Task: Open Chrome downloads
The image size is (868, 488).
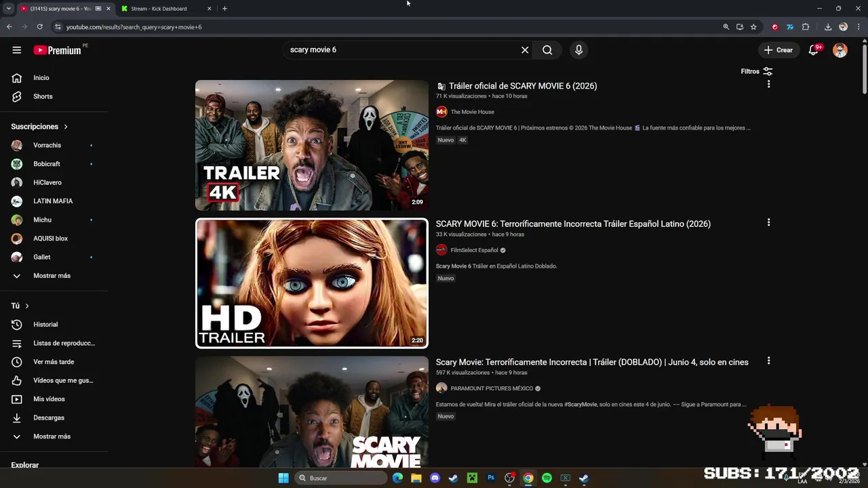Action: 828,27
